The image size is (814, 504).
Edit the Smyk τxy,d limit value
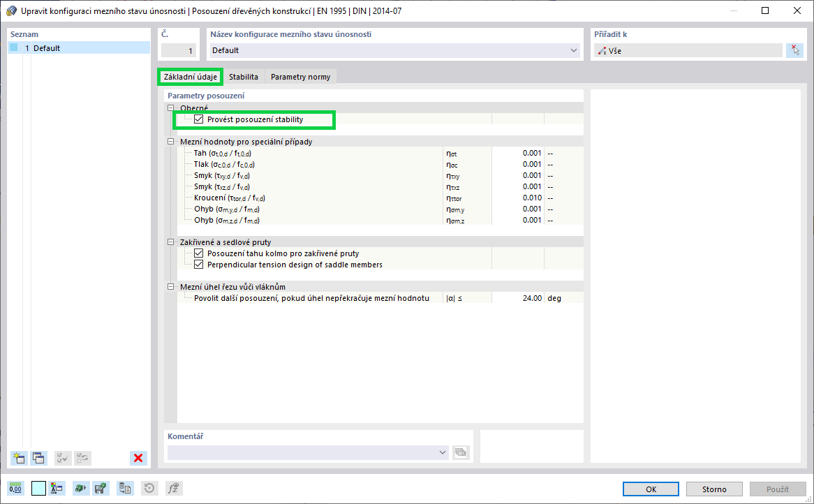pyautogui.click(x=517, y=175)
